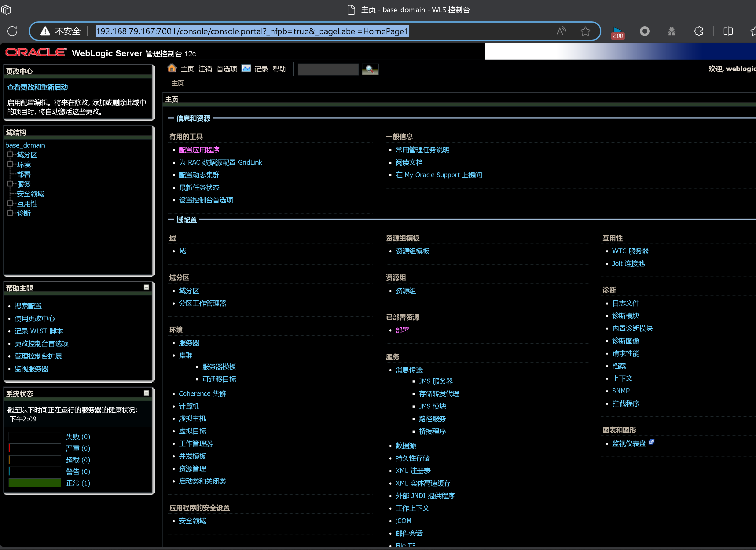Viewport: 756px width, 550px height.
Task: Click the external link icon beside 监视仪表盘
Action: 651,442
